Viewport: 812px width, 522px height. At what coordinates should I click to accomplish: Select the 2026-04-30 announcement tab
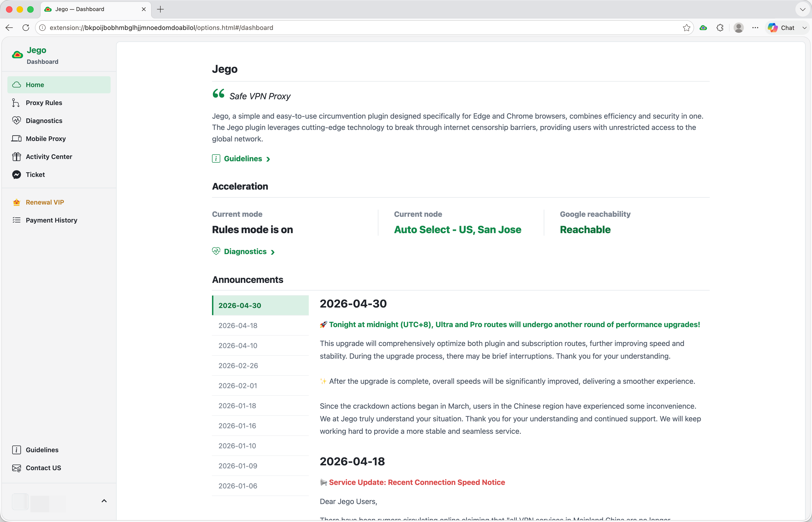(x=260, y=305)
